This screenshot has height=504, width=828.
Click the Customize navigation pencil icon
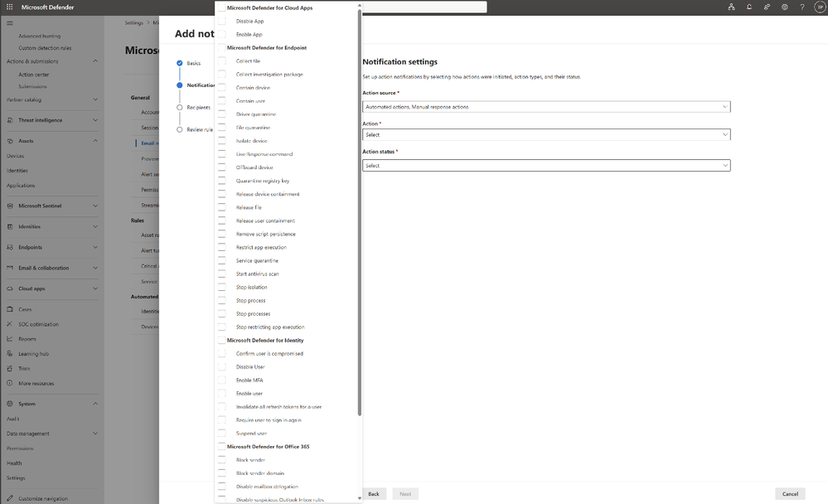[x=10, y=499]
